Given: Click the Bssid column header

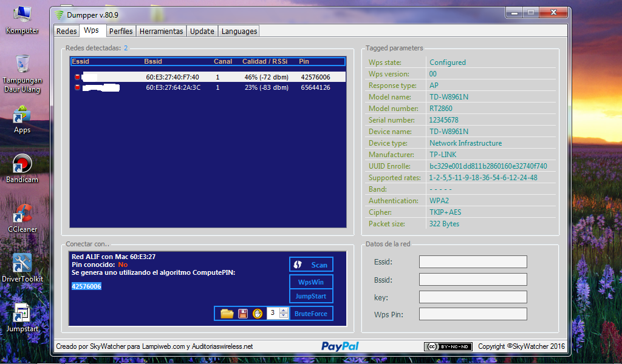Looking at the screenshot, I should [x=153, y=61].
